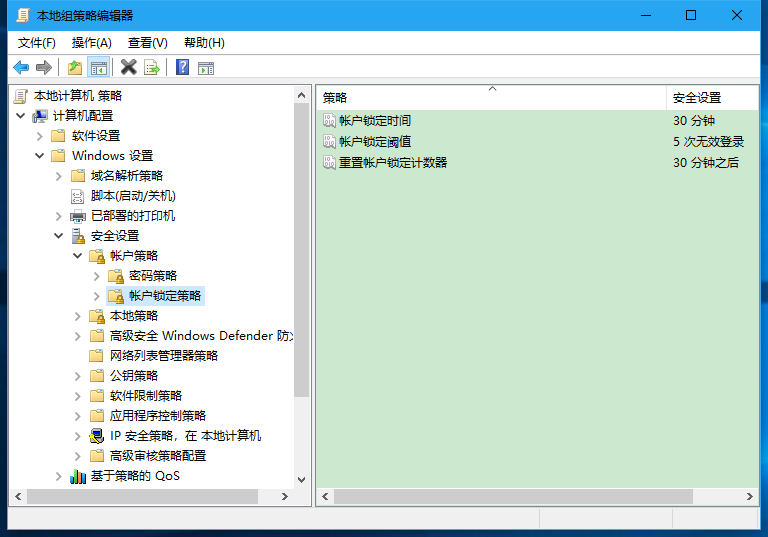The image size is (768, 537).
Task: Click the 帐户锁定阈值 policy icon
Action: click(x=329, y=141)
